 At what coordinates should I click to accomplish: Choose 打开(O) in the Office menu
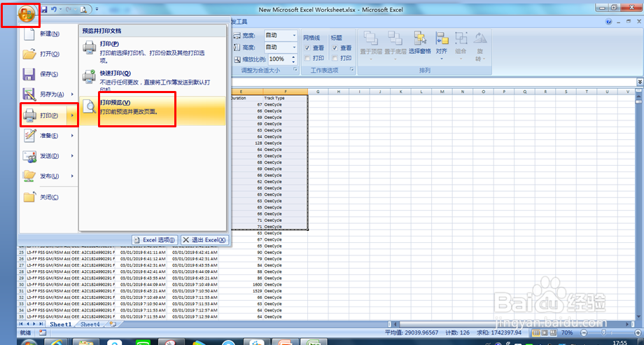point(48,54)
